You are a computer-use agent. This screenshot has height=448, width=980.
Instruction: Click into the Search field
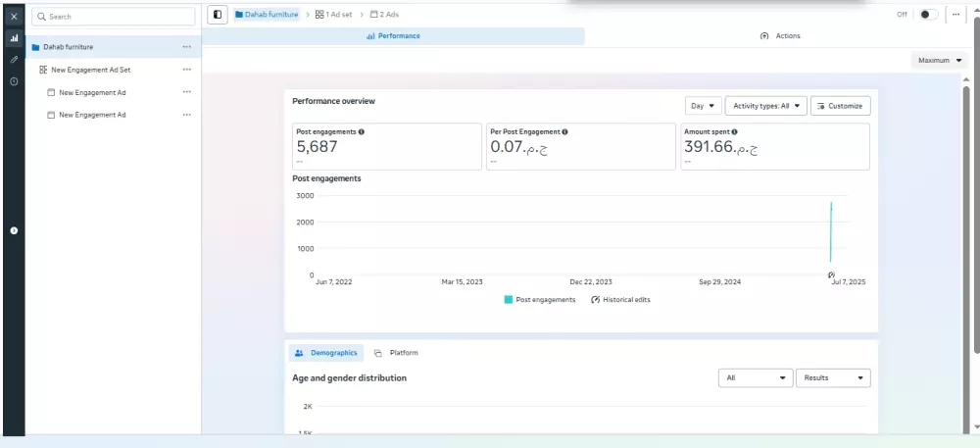click(114, 17)
